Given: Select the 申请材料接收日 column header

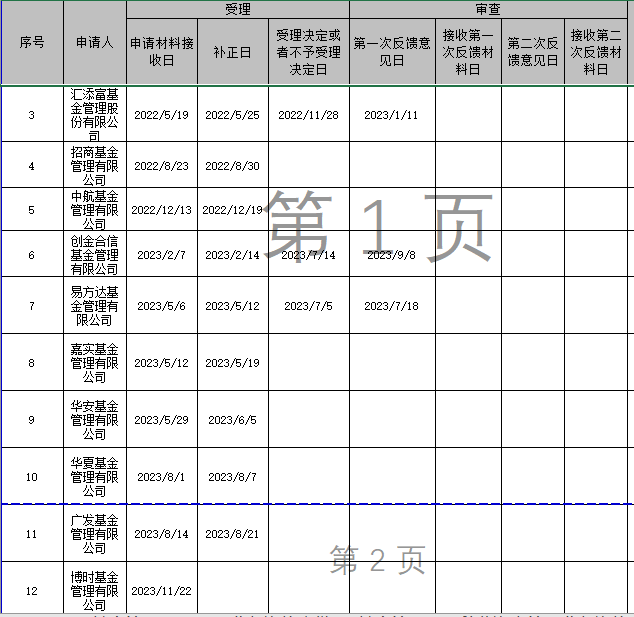Looking at the screenshot, I should [x=162, y=52].
